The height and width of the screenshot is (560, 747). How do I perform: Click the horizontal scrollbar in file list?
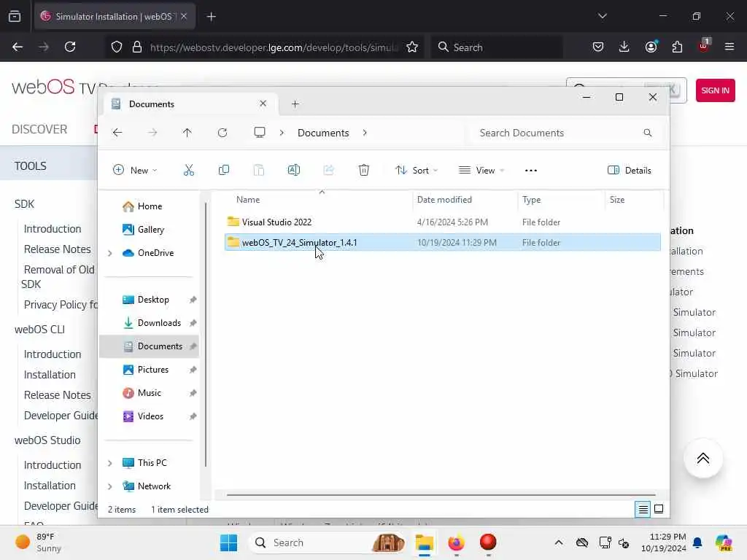click(x=441, y=495)
